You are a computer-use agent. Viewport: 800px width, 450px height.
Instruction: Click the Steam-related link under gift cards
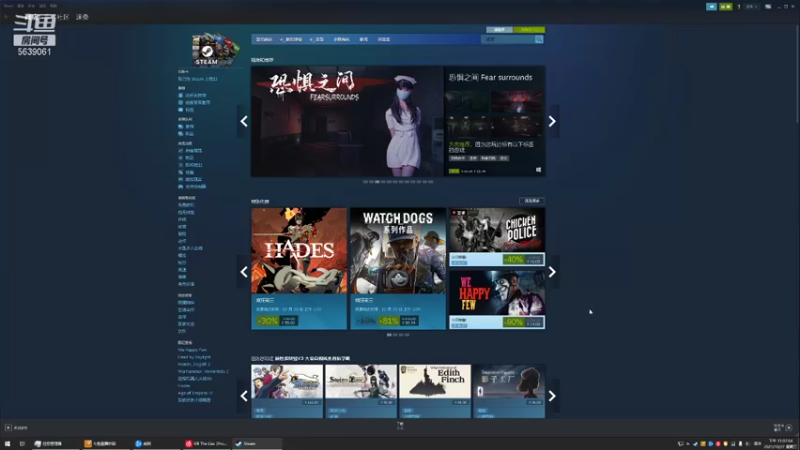(x=197, y=79)
